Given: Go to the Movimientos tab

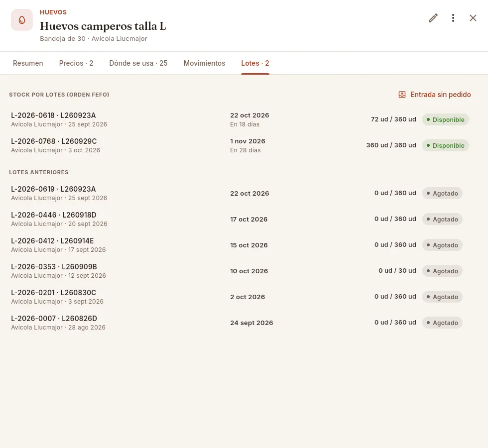Looking at the screenshot, I should tap(204, 63).
